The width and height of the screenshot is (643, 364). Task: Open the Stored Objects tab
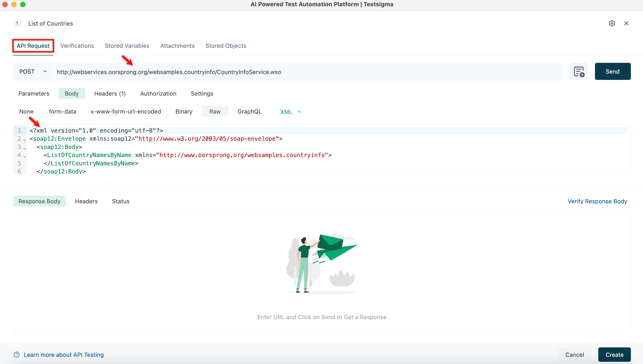tap(226, 46)
